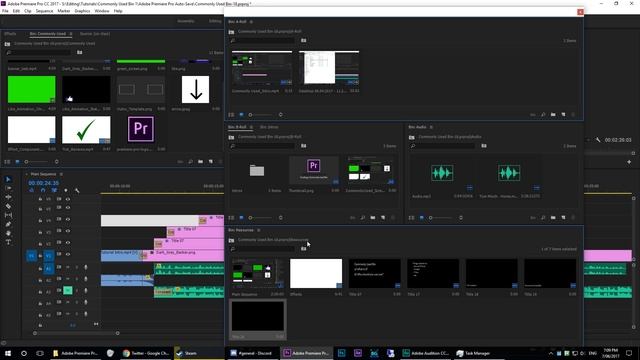The height and width of the screenshot is (360, 640).
Task: Click New Item icon in B-Roll bin
Action: tap(383, 218)
